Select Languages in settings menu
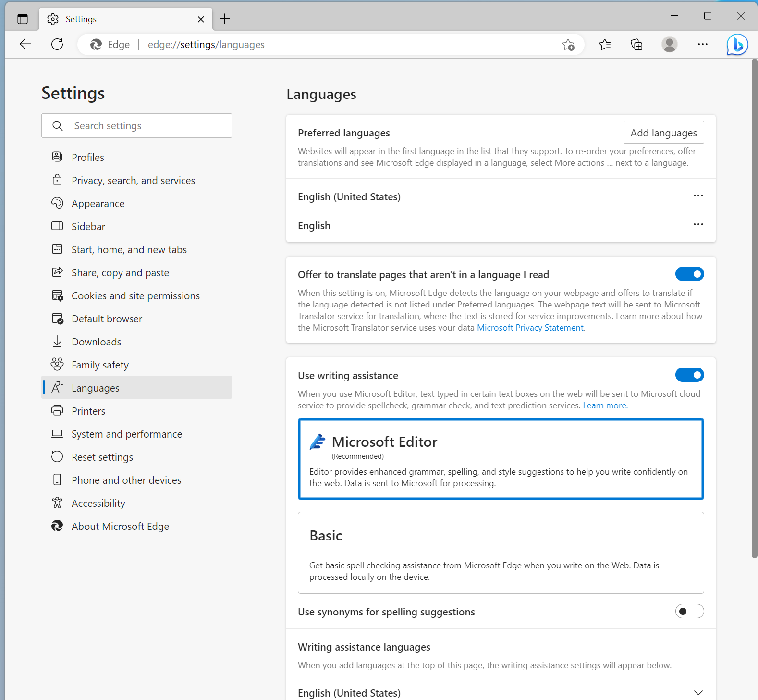The width and height of the screenshot is (758, 700). pyautogui.click(x=137, y=387)
